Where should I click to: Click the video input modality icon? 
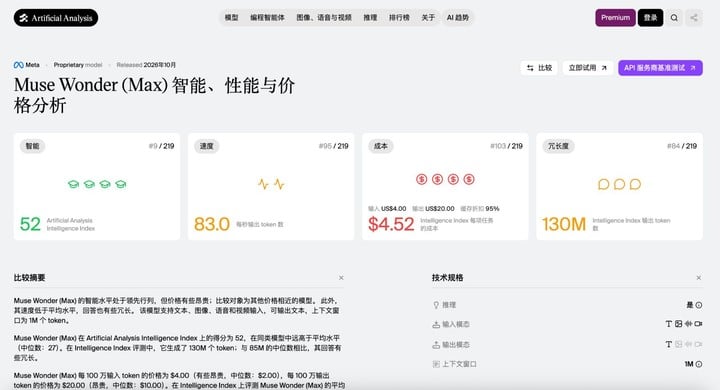[698, 324]
